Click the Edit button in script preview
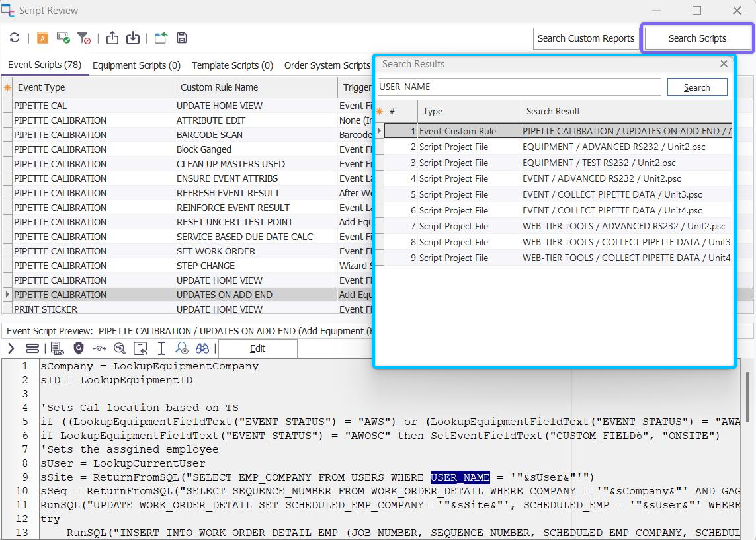 (x=257, y=349)
